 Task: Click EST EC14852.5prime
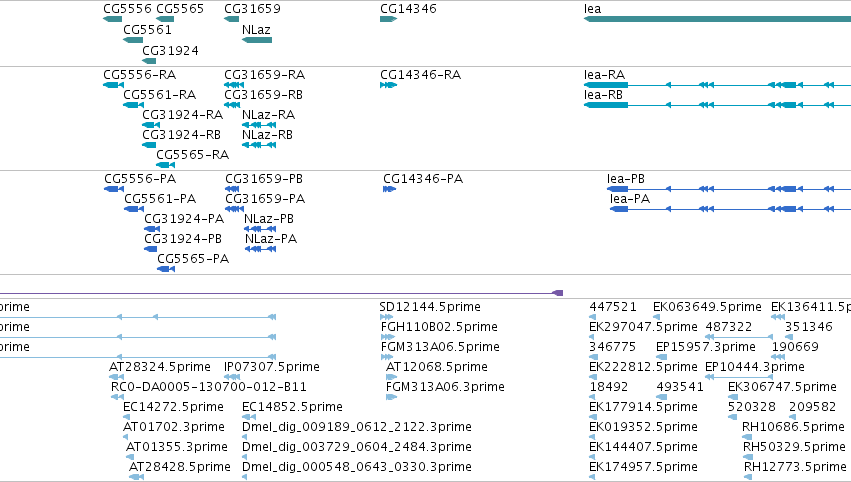click(x=293, y=407)
